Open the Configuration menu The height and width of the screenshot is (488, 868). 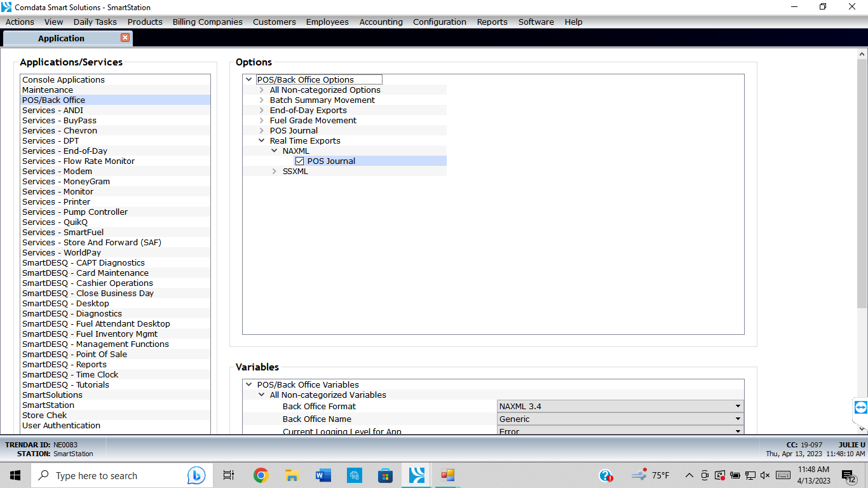pyautogui.click(x=439, y=22)
